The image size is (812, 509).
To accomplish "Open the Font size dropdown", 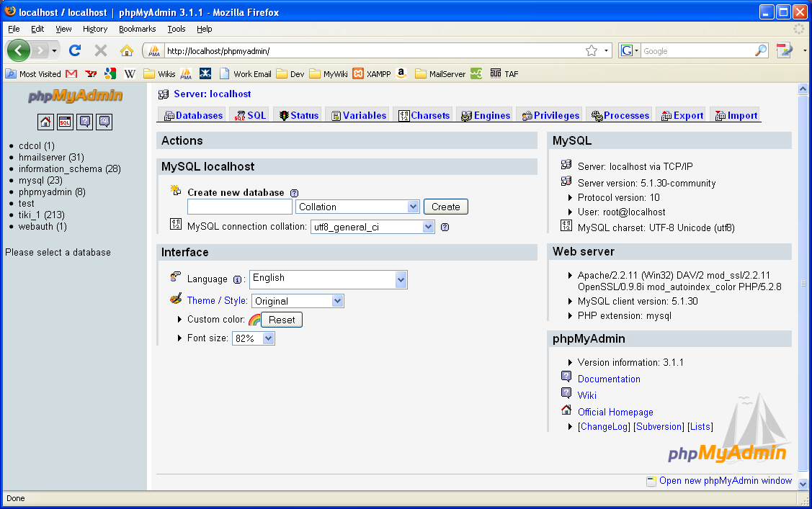I will (253, 338).
